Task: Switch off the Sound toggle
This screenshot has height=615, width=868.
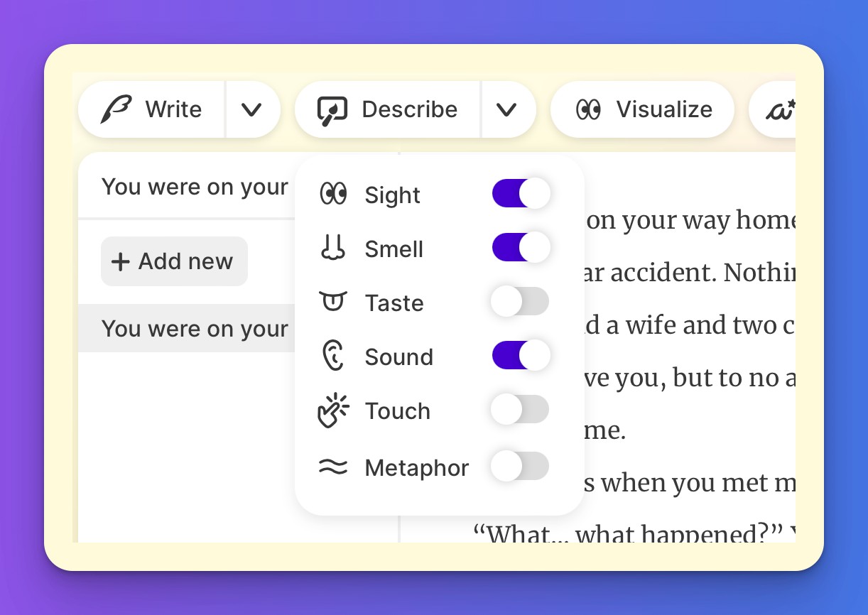Action: (x=521, y=356)
